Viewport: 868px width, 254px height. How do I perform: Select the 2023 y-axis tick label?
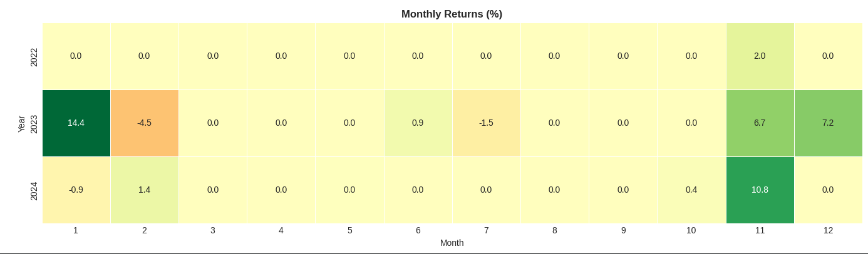click(x=34, y=124)
